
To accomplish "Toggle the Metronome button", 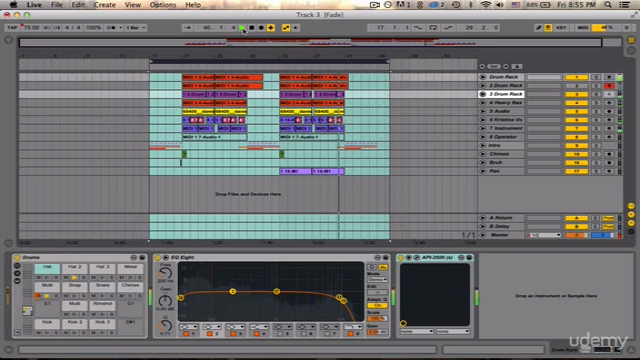I will (x=111, y=28).
